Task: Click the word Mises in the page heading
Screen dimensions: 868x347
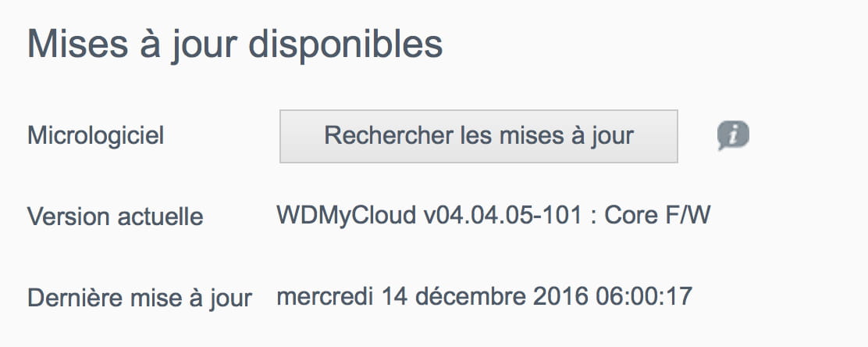Action: click(77, 45)
